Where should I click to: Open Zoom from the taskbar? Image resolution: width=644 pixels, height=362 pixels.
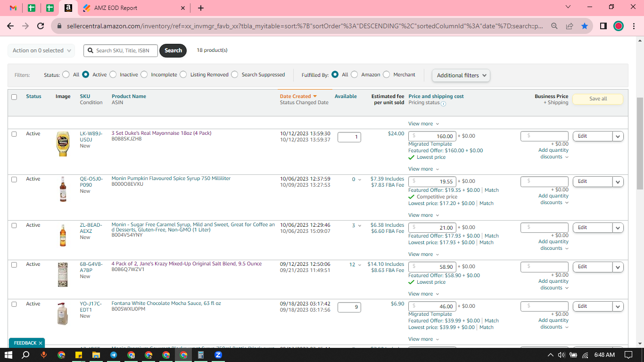tap(218, 355)
